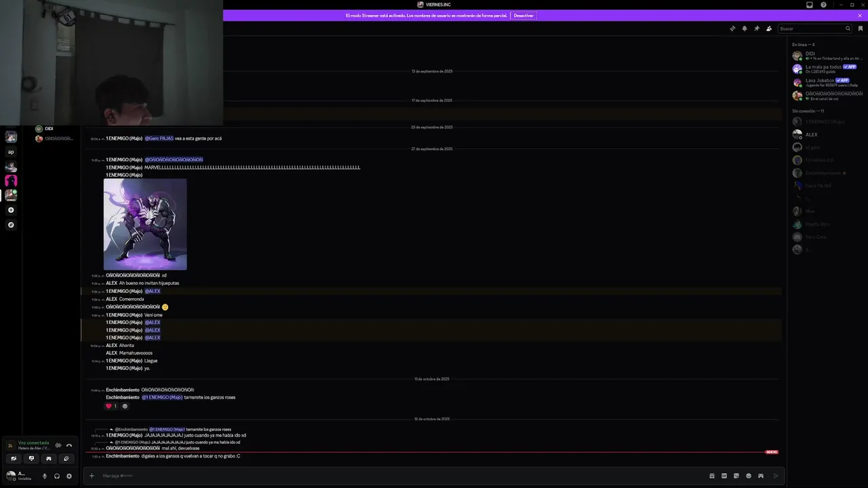The height and width of the screenshot is (488, 868).
Task: Open DIDI in online members list
Action: point(827,56)
